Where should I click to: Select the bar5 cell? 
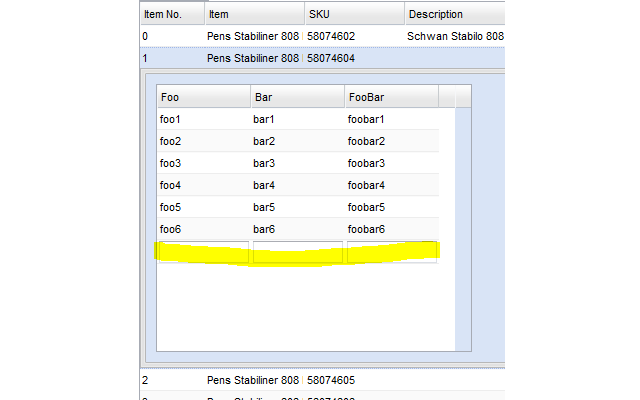coord(297,207)
